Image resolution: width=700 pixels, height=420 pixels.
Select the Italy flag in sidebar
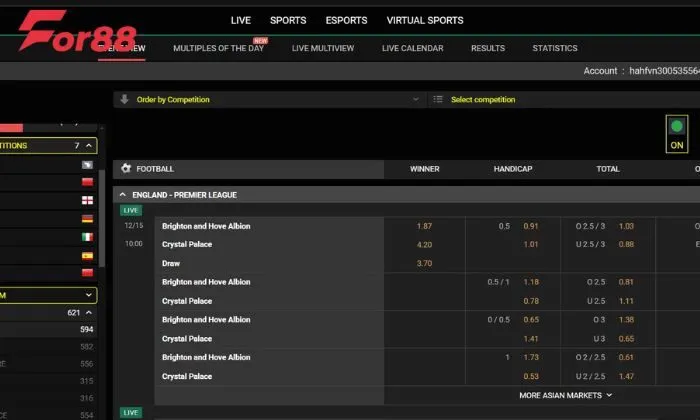click(x=87, y=237)
